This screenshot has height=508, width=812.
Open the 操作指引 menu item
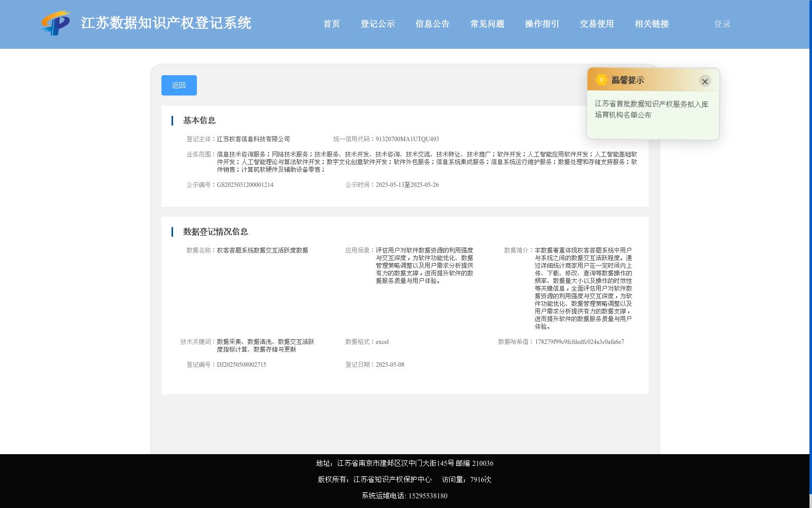[x=542, y=24]
